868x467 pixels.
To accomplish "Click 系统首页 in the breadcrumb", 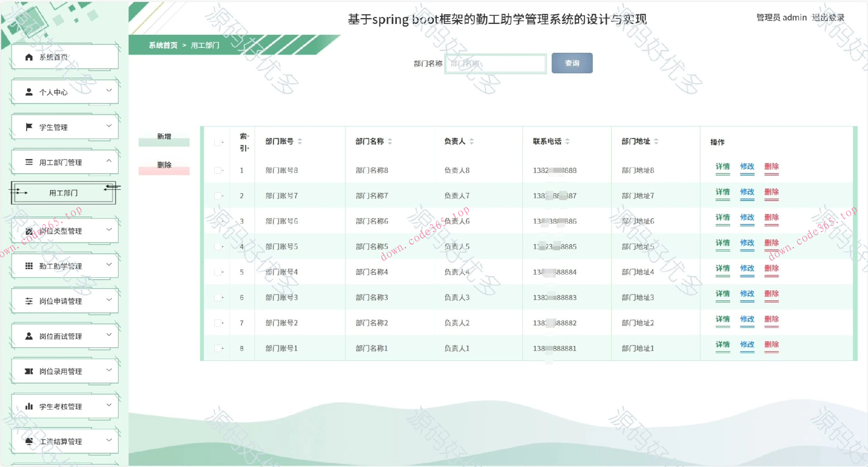I will (161, 45).
